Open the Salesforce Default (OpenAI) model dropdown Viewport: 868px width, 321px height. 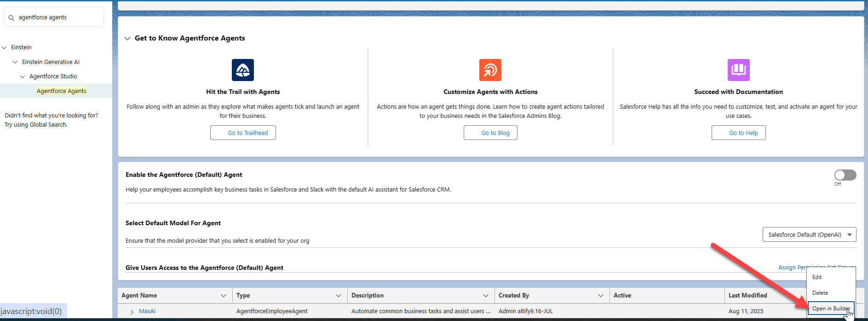pyautogui.click(x=809, y=235)
